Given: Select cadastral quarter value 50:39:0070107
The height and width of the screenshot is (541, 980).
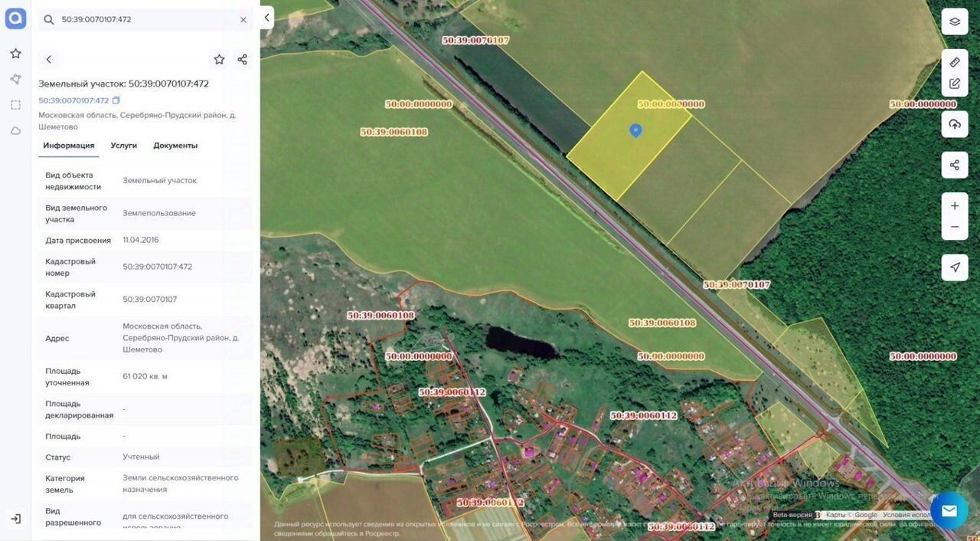Looking at the screenshot, I should (149, 300).
